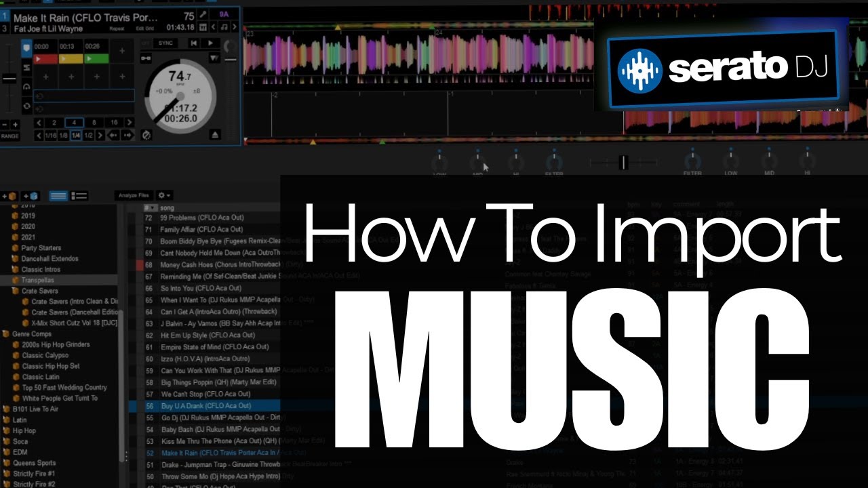868x488 pixels.
Task: Set auto loop length to 16 beats
Action: point(114,123)
